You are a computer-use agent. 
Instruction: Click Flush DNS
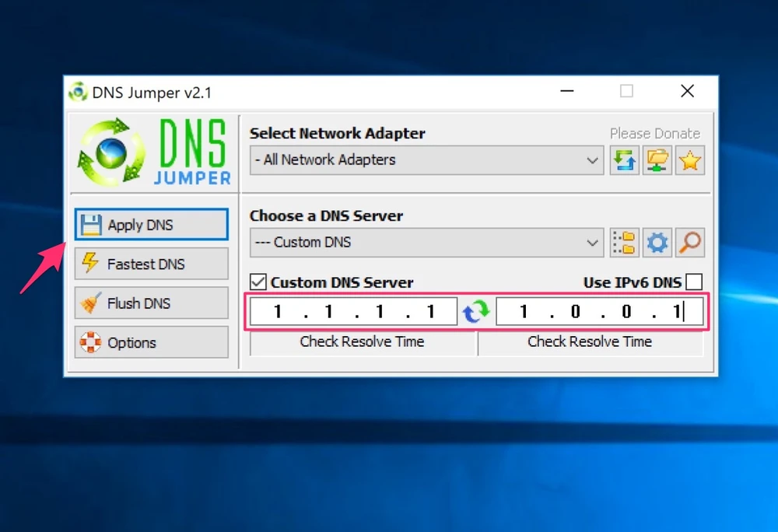click(x=150, y=303)
